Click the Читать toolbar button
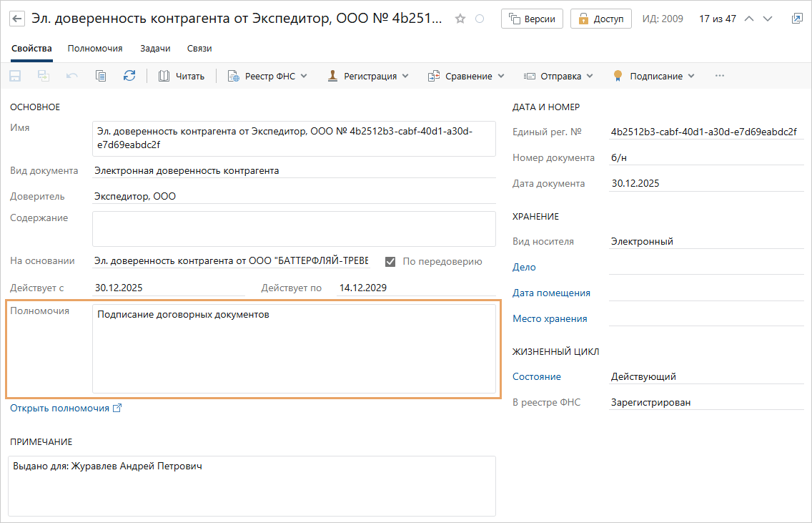 tap(182, 76)
